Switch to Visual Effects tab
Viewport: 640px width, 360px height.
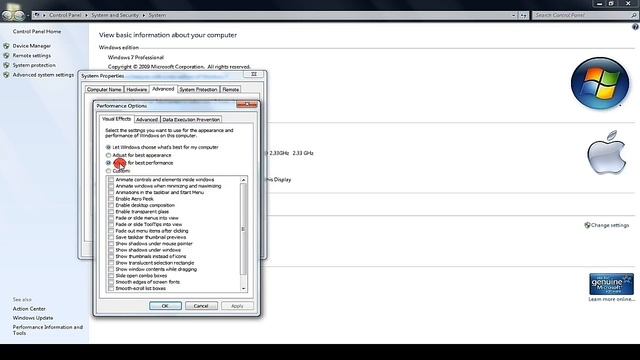tap(117, 119)
